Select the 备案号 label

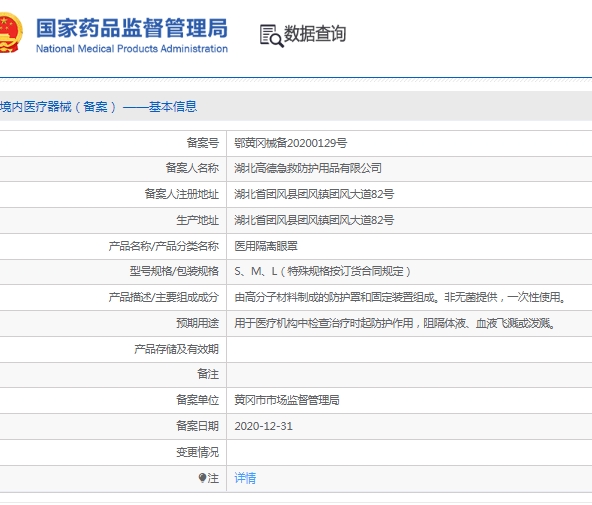tap(203, 143)
